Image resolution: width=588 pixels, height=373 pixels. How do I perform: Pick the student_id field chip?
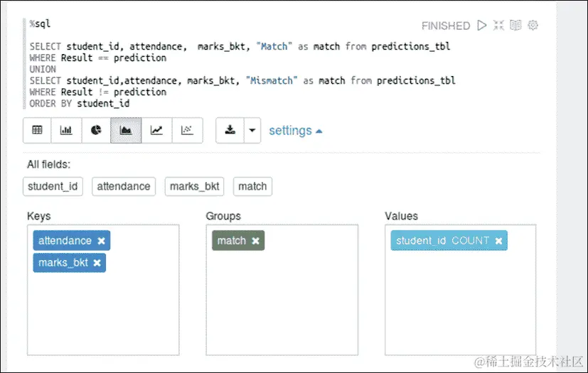coord(53,186)
